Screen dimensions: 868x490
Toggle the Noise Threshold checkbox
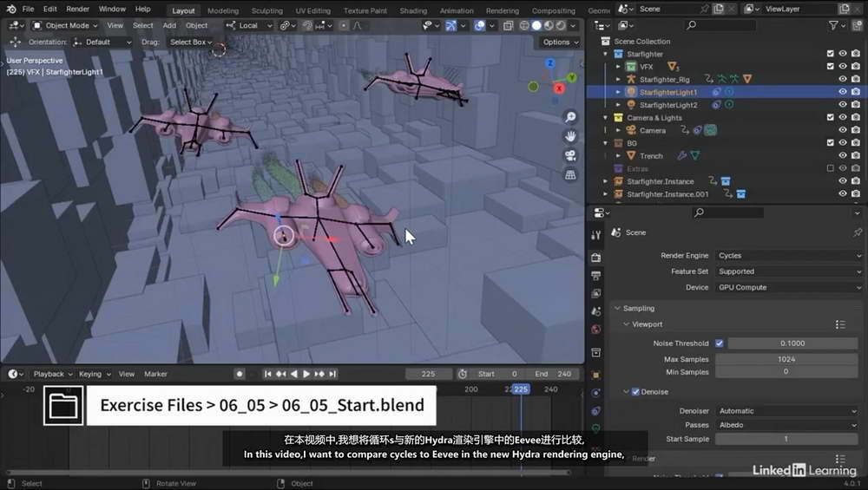719,343
